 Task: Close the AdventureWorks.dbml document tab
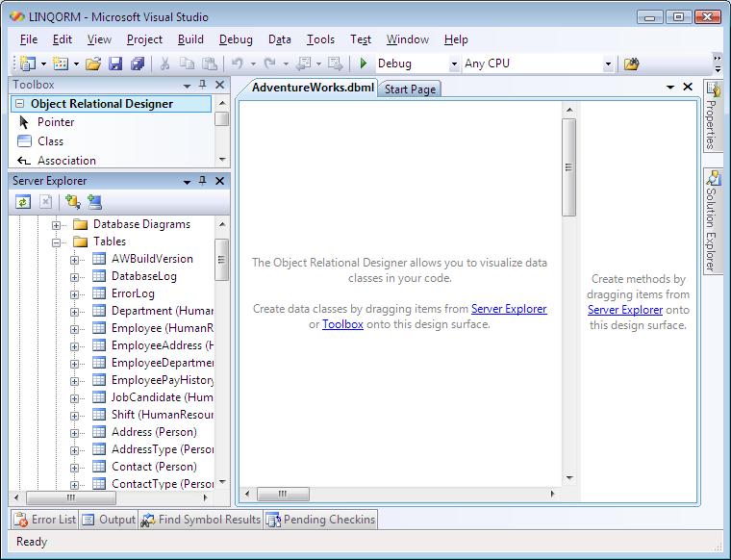click(688, 87)
